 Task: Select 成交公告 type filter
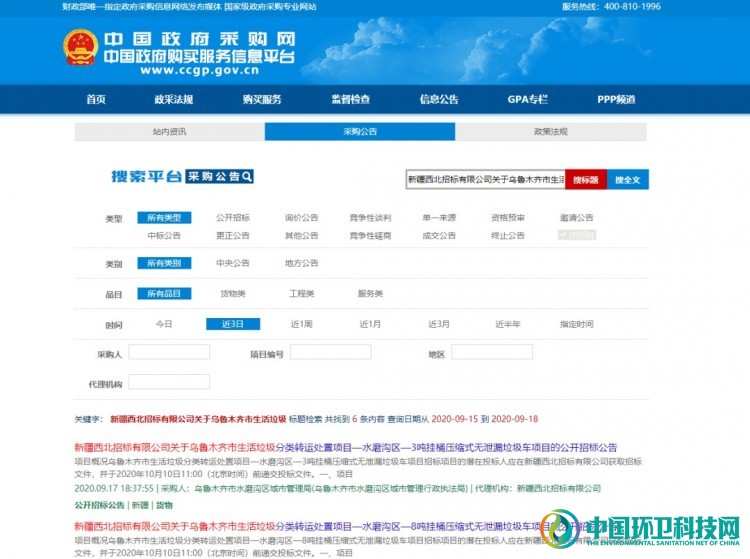[439, 235]
